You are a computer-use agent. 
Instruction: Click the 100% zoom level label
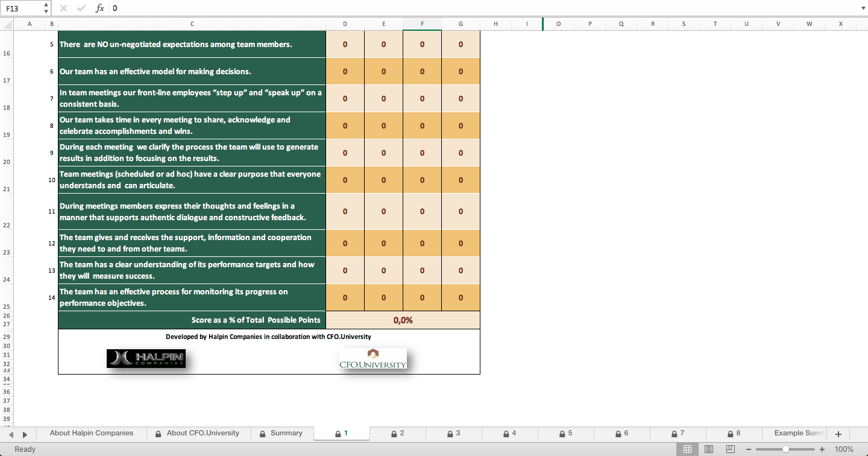tap(844, 449)
